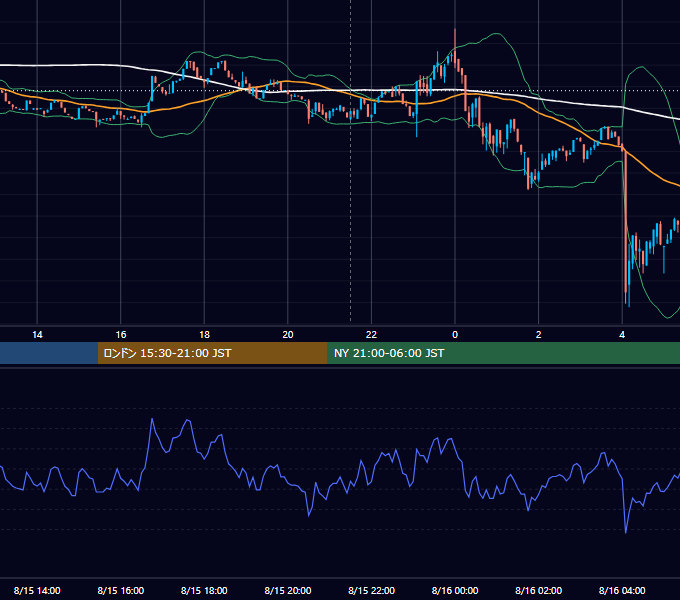This screenshot has height=600, width=680.
Task: Click hour label 22 on the time axis
Action: pyautogui.click(x=371, y=335)
